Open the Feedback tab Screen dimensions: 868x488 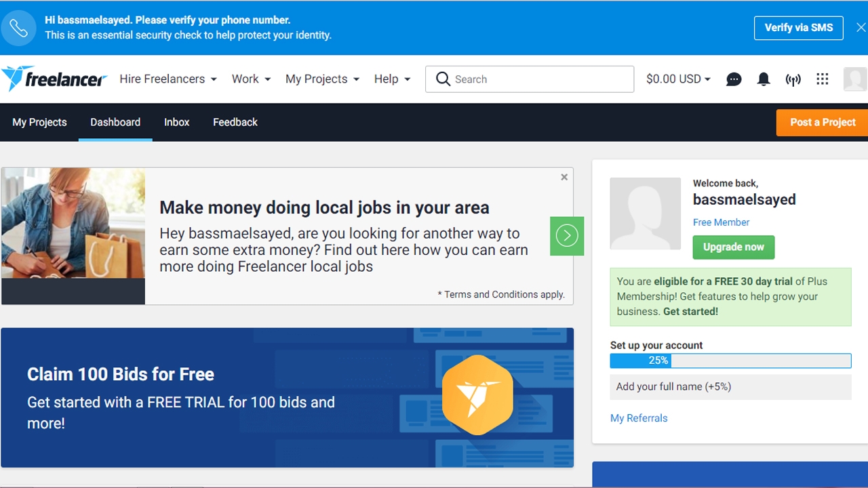235,123
